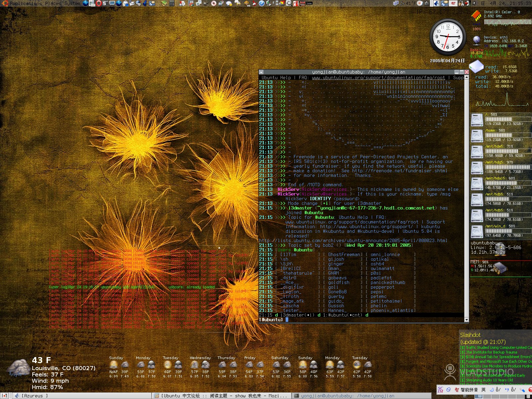This screenshot has width=532, height=399.
Task: Take a screenshot with the camera tray icon
Action: (426, 3)
